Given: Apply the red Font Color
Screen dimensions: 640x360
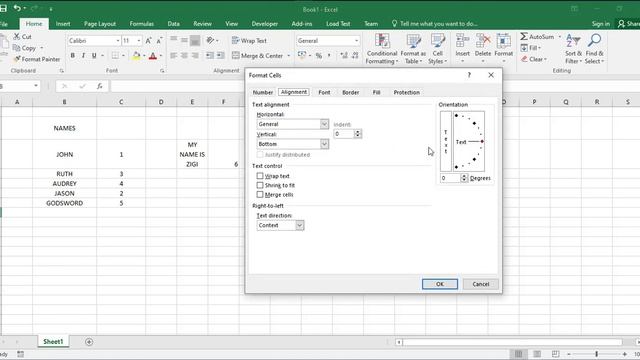Looking at the screenshot, I should point(153,56).
